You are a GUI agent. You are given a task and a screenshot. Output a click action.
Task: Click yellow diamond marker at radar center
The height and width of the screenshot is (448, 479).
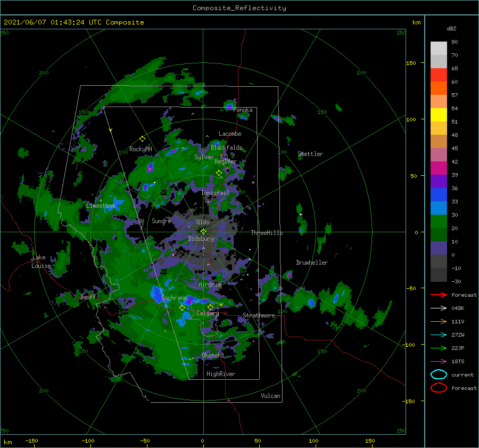[203, 232]
